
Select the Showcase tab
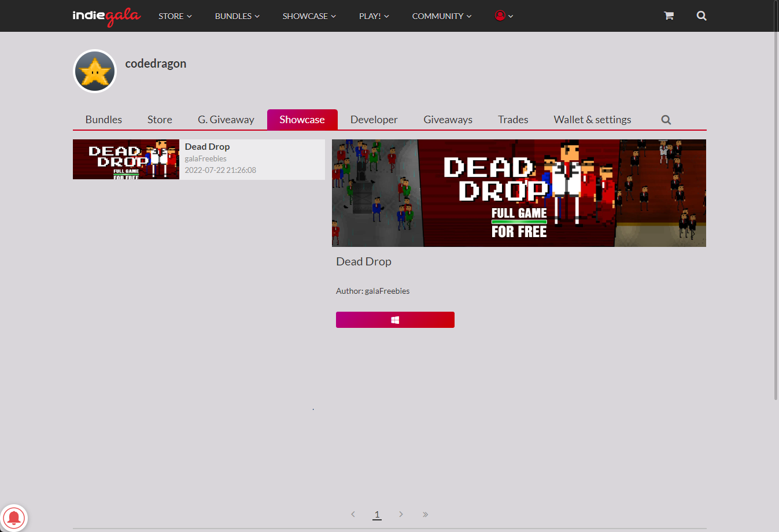click(x=302, y=120)
